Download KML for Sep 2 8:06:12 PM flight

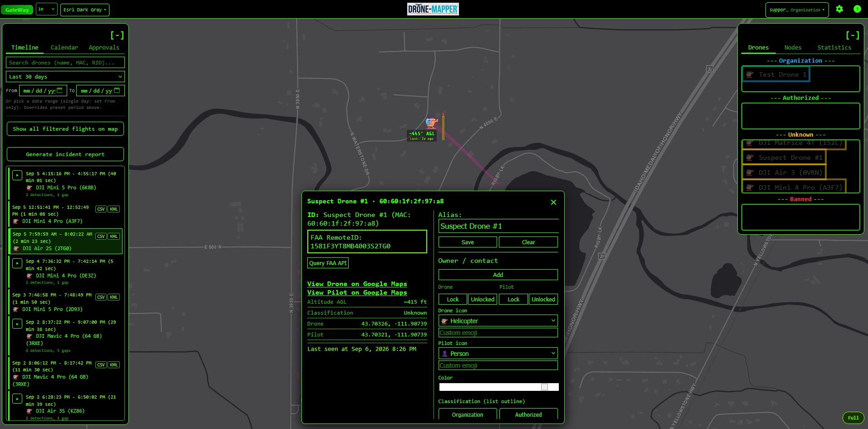coord(114,365)
